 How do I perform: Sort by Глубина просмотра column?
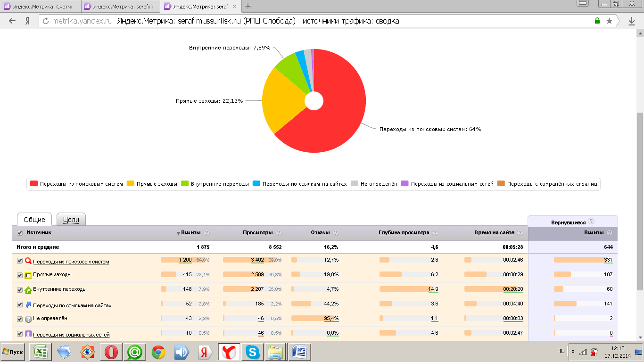point(404,233)
